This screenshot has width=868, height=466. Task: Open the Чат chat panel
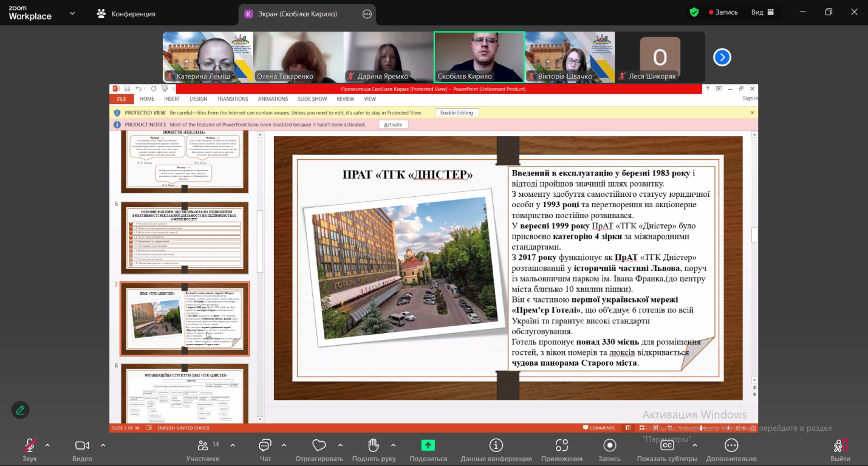[265, 450]
